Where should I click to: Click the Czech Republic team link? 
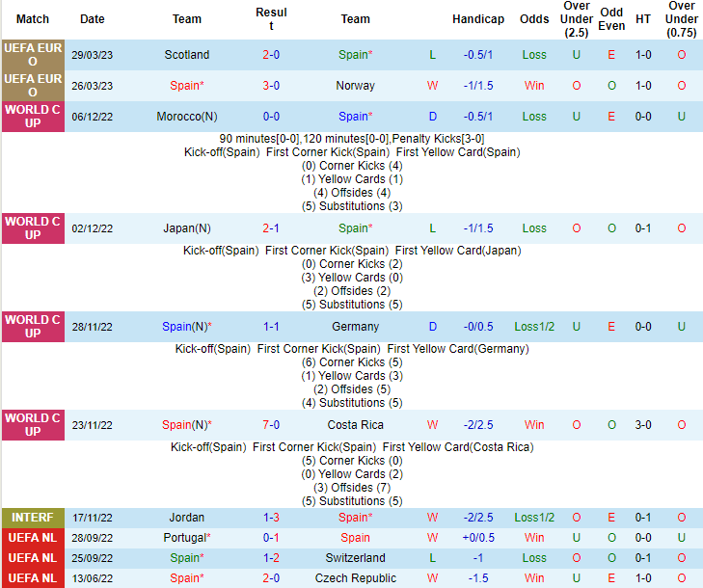355,578
